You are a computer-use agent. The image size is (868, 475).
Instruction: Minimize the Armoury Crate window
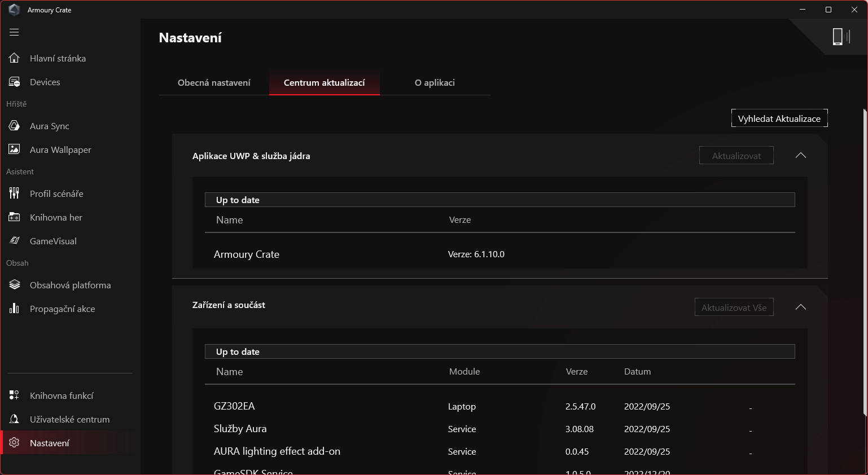(x=803, y=10)
